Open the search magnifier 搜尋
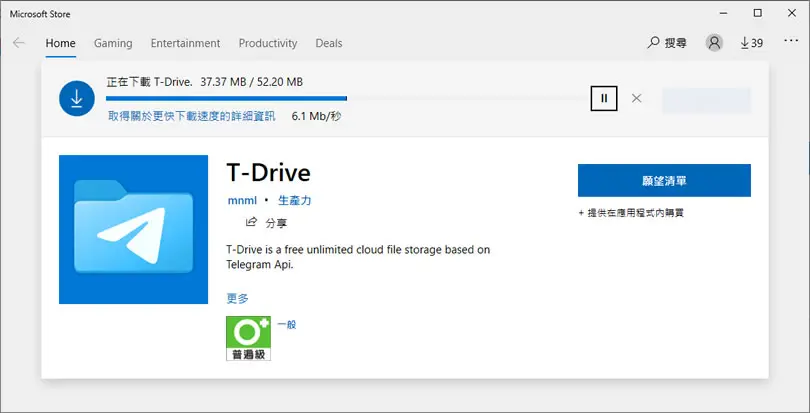This screenshot has width=810, height=413. coord(667,43)
